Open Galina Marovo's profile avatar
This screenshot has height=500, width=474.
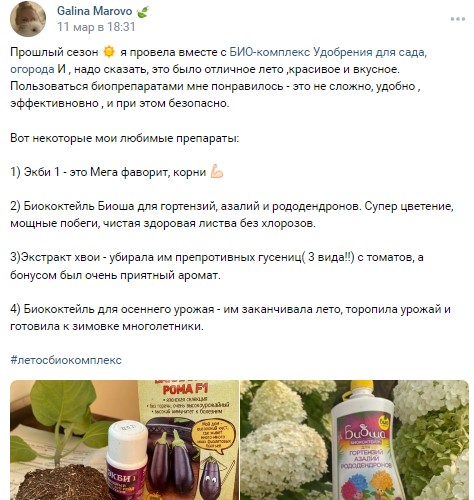pyautogui.click(x=28, y=18)
